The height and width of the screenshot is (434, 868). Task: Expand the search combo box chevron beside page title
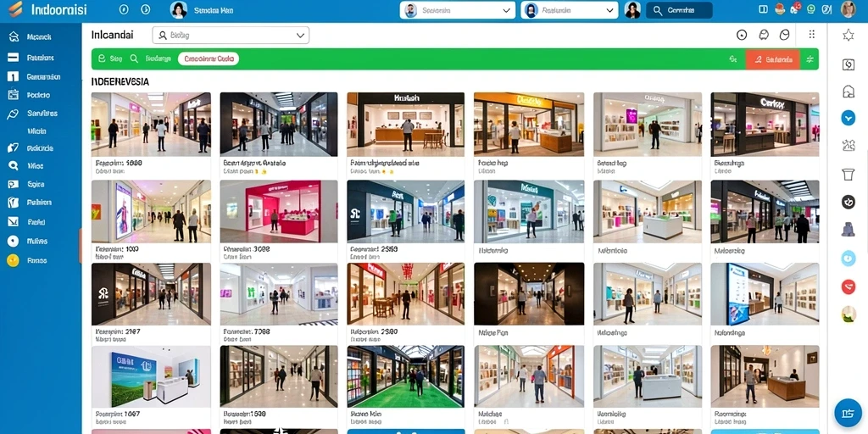pos(301,36)
